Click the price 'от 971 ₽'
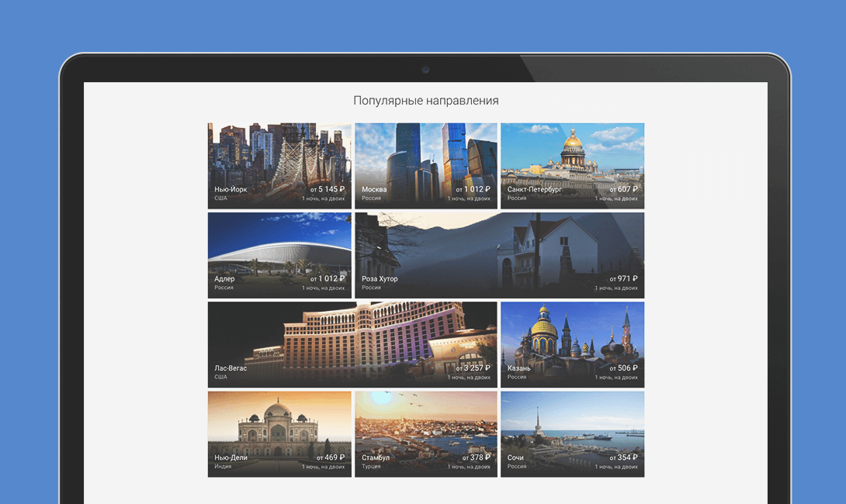The image size is (846, 504). [x=624, y=278]
